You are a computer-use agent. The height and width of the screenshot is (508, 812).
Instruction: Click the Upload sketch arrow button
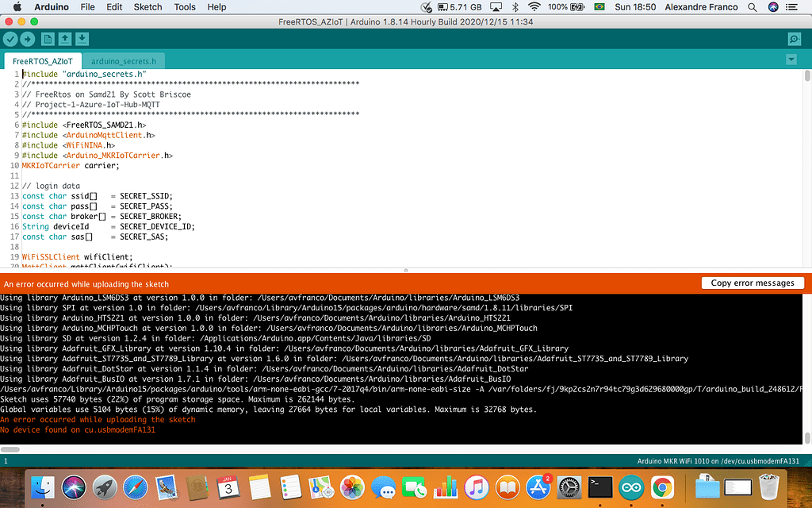coord(28,39)
